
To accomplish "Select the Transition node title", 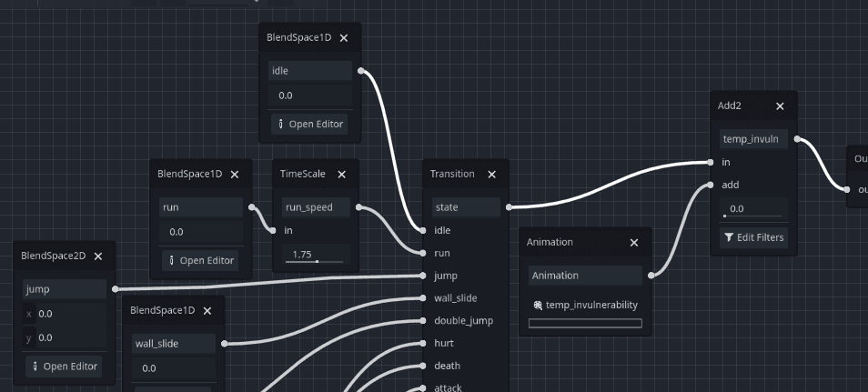I will pos(452,174).
